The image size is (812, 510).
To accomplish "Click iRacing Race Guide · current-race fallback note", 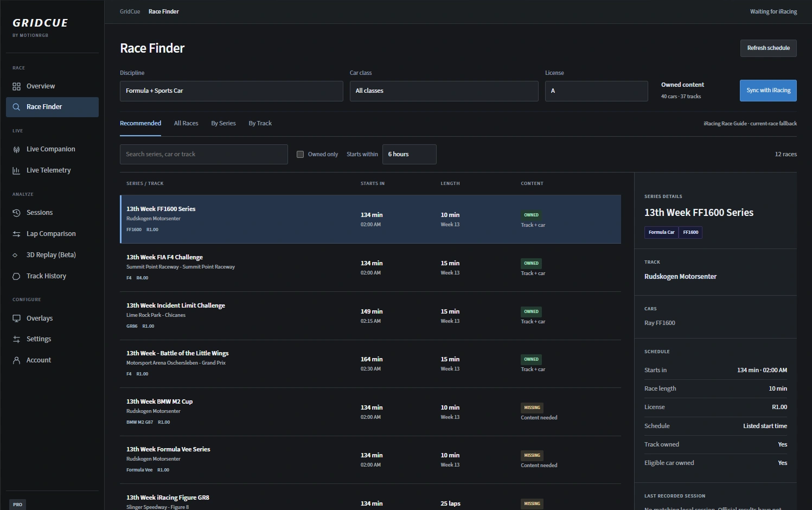I will pyautogui.click(x=750, y=124).
